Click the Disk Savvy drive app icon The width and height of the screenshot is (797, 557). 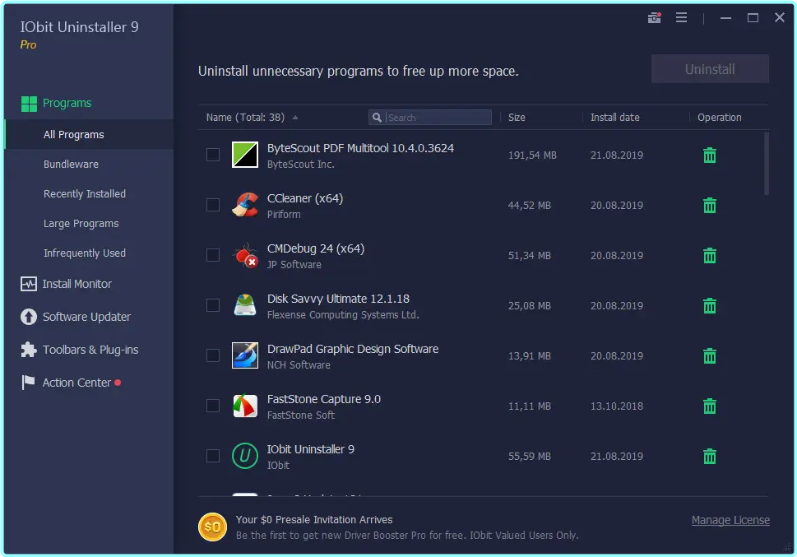tap(245, 305)
